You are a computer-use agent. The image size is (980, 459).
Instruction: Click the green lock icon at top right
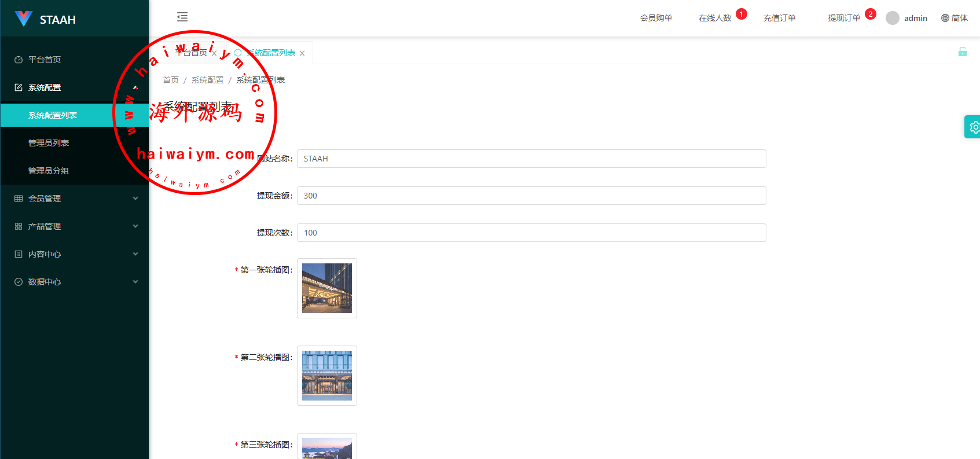tap(962, 52)
